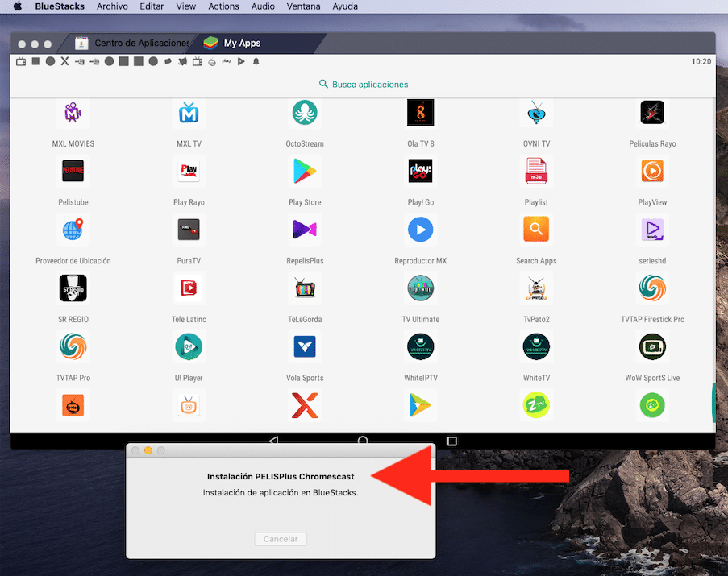Open the PlayView app icon
The image size is (728, 576).
651,171
